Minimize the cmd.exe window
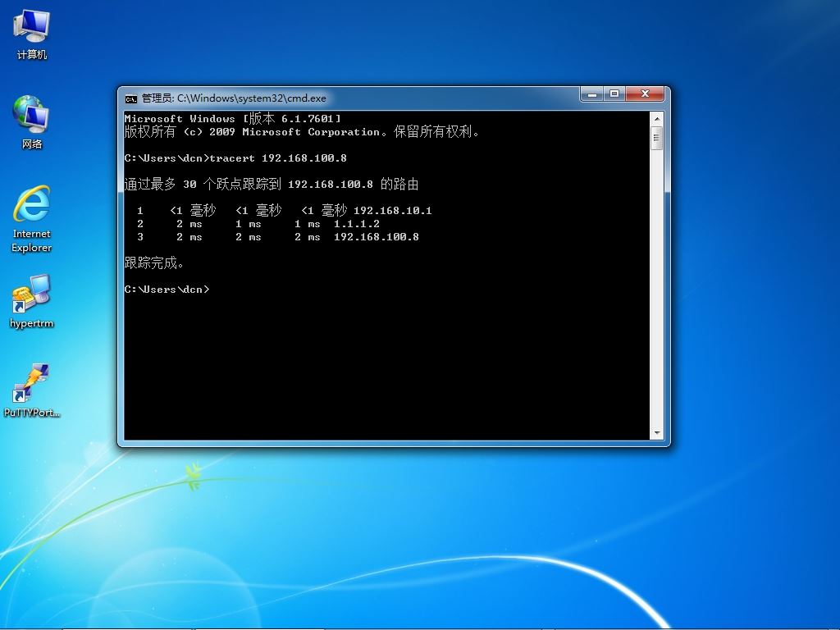This screenshot has height=630, width=840. [x=592, y=94]
